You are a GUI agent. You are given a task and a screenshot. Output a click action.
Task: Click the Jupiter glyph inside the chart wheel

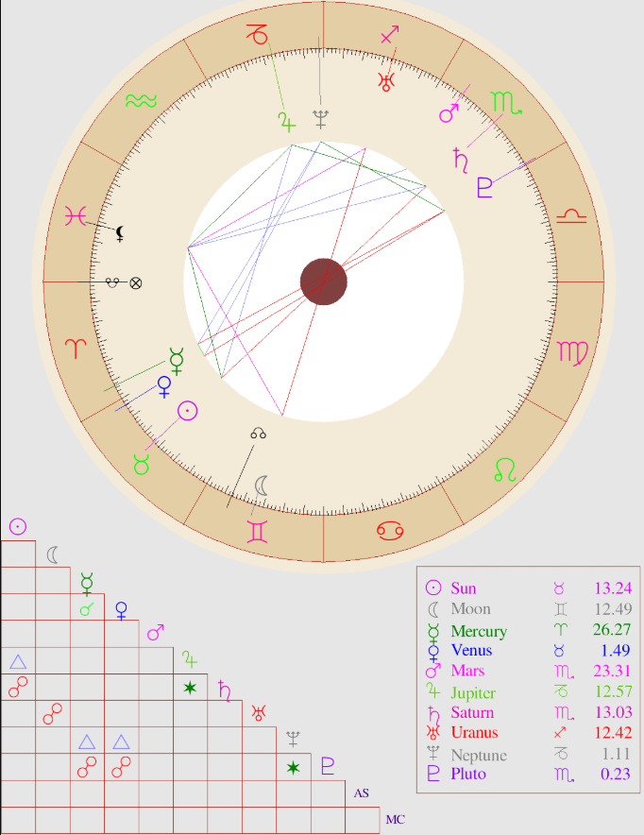(287, 122)
